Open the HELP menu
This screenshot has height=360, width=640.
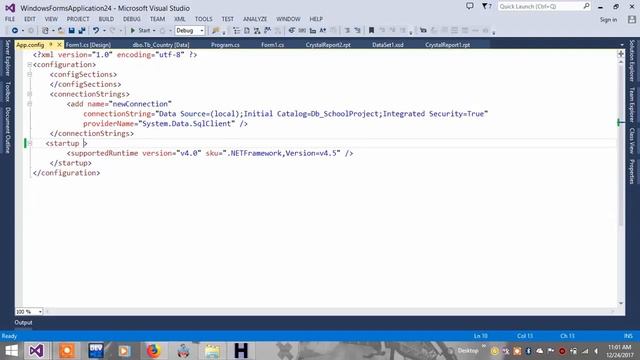(x=316, y=19)
